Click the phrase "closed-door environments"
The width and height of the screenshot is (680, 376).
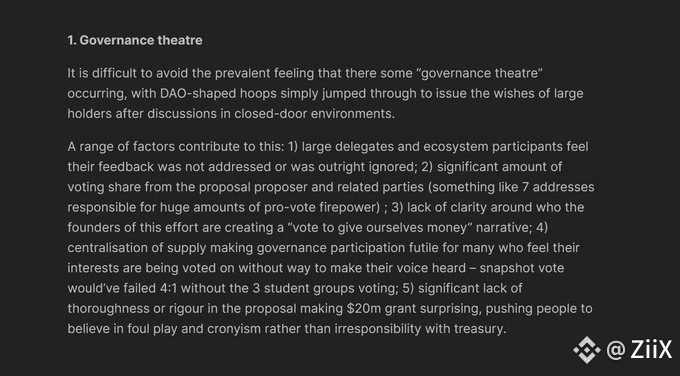[314, 114]
